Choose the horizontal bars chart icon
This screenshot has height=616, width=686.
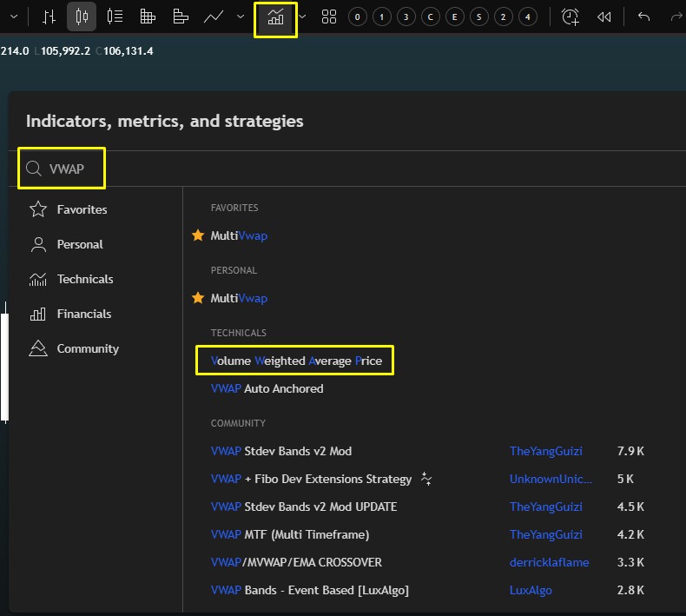[x=181, y=17]
